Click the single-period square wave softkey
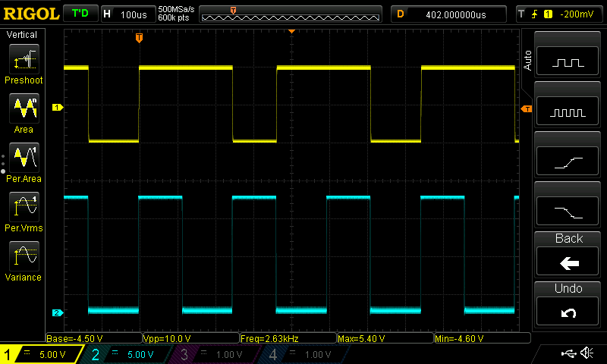607x364 pixels. point(568,61)
